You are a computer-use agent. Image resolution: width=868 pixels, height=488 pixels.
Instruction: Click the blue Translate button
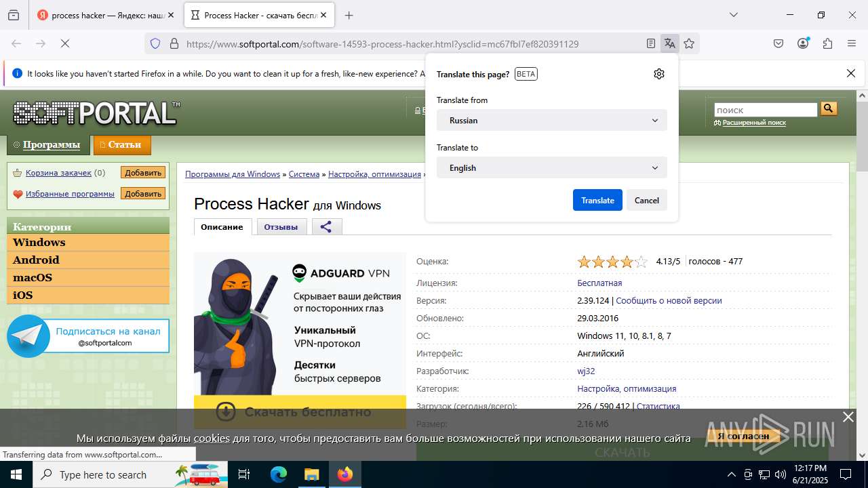tap(597, 200)
